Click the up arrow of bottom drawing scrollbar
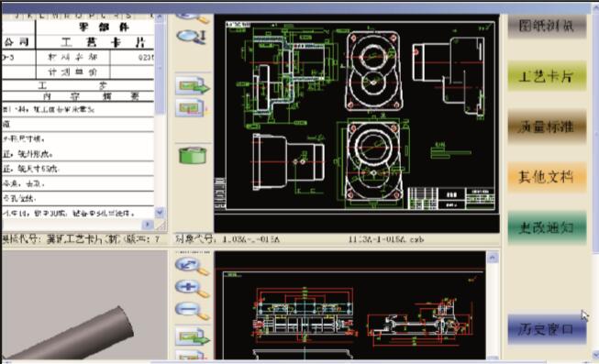Screen dimensions: 599x364 [492, 258]
